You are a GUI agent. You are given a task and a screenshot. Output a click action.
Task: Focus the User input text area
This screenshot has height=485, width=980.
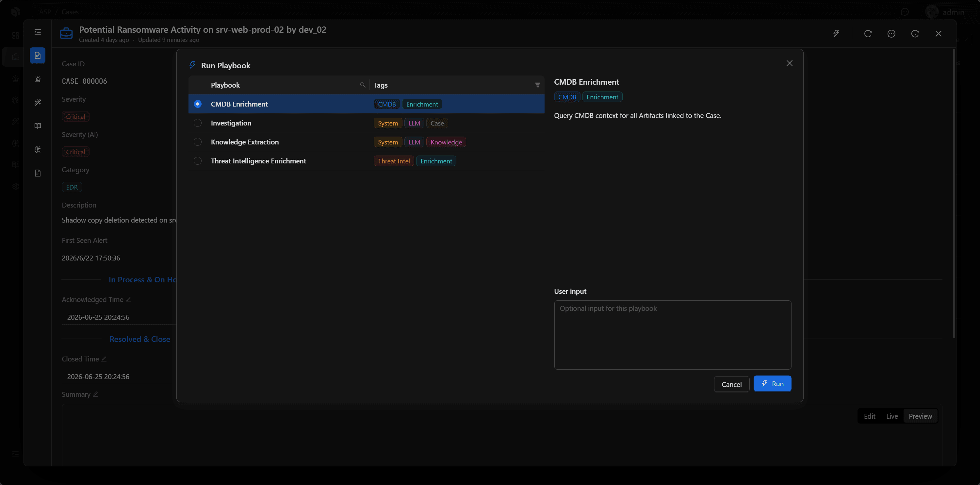point(673,335)
